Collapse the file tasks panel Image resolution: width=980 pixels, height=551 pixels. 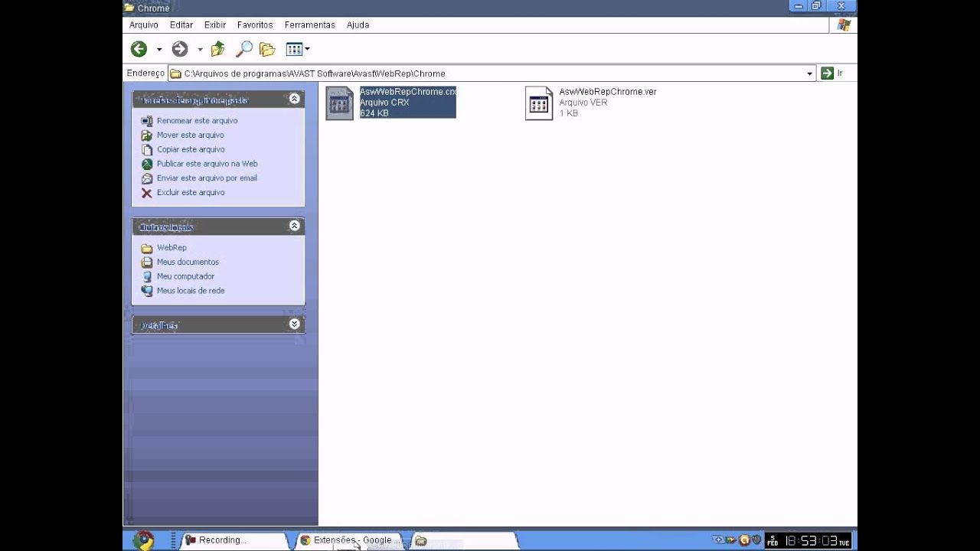pyautogui.click(x=294, y=99)
